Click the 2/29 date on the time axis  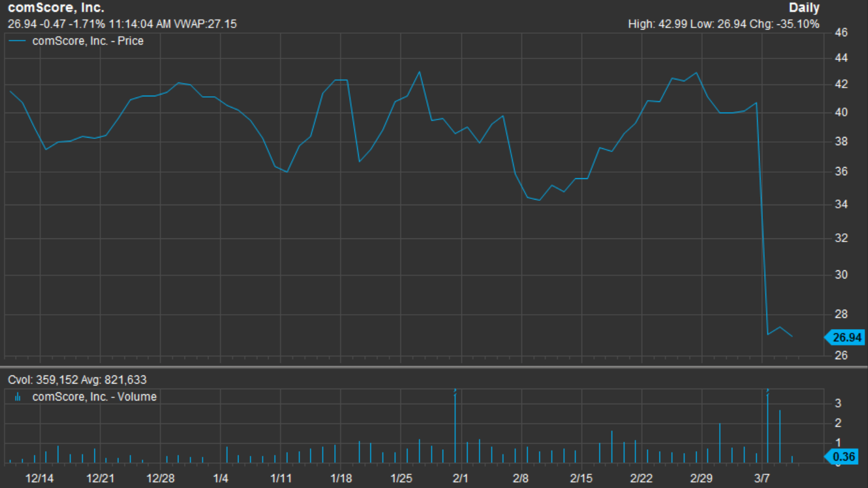pyautogui.click(x=702, y=479)
